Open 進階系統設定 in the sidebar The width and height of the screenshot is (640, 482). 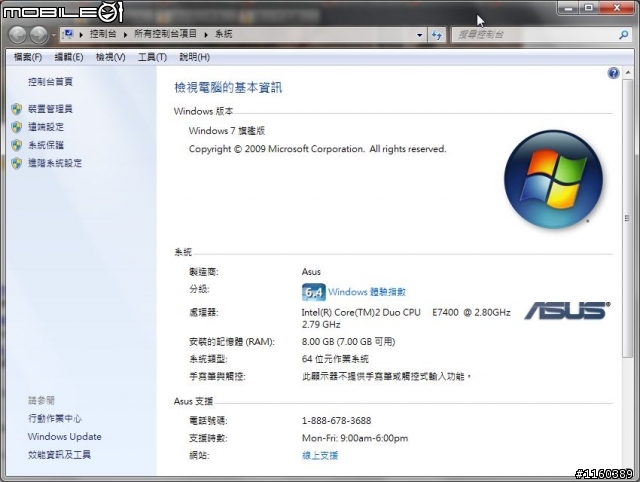(55, 163)
